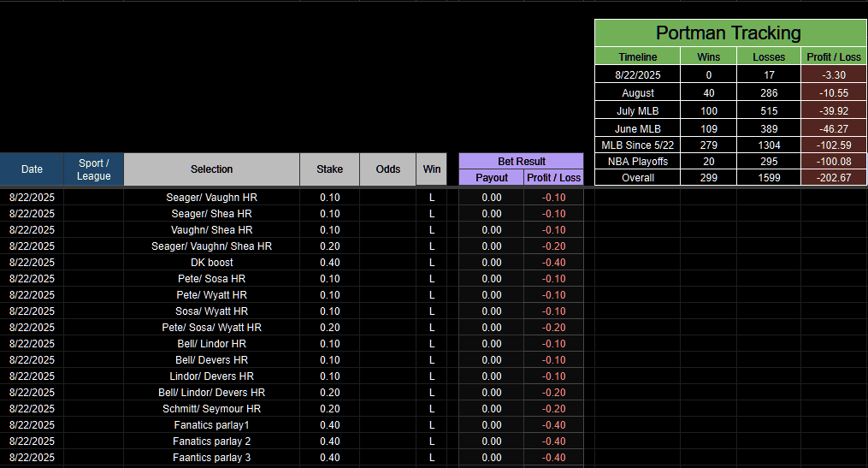868x468 pixels.
Task: Select the Sport / League header cell
Action: point(93,169)
